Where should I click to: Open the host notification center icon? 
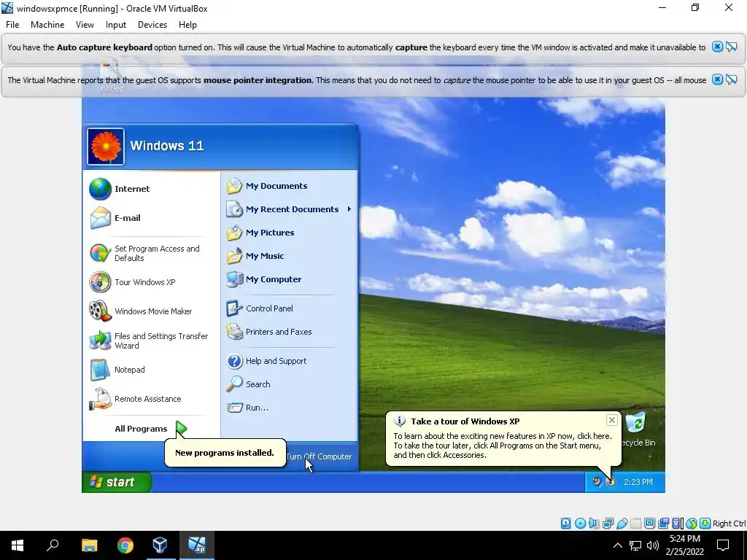pos(723,545)
